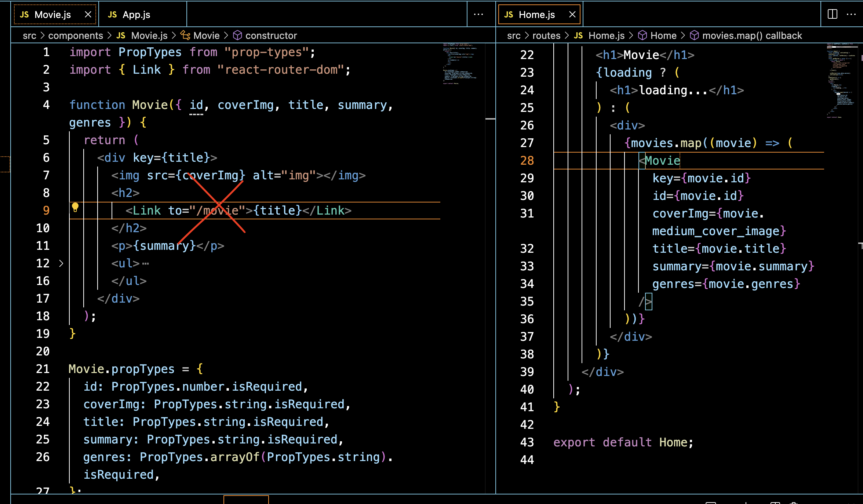
Task: Click the Movie class breadcrumb item
Action: pos(206,36)
